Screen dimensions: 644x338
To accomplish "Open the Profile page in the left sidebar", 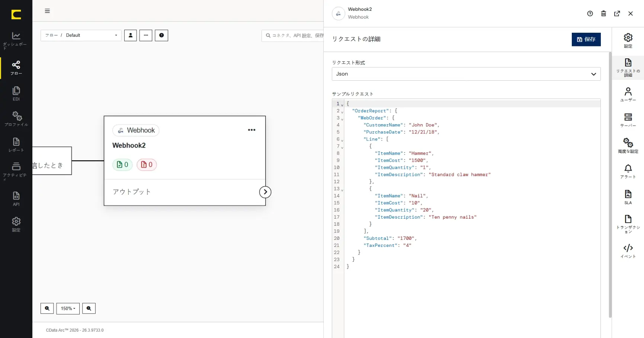I will tap(16, 119).
